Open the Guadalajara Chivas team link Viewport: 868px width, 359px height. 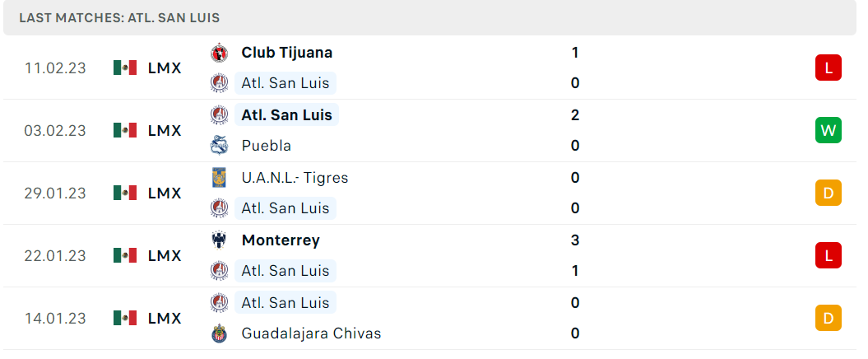pos(311,333)
